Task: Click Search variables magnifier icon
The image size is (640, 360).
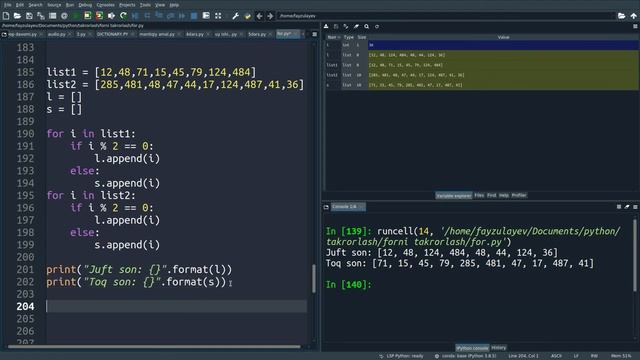Action: (x=367, y=27)
